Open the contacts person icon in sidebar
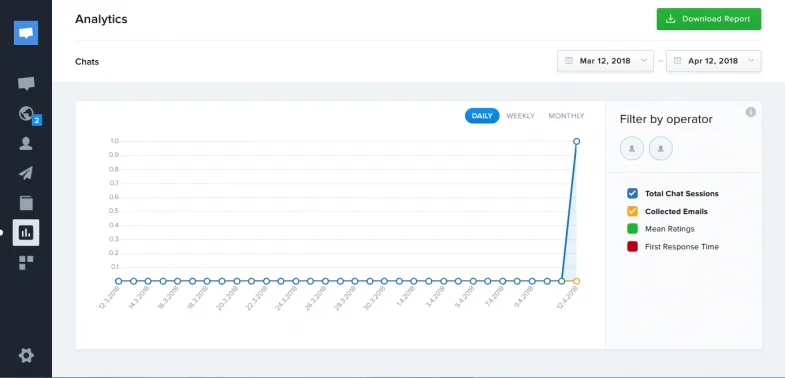The image size is (785, 378). [x=26, y=144]
